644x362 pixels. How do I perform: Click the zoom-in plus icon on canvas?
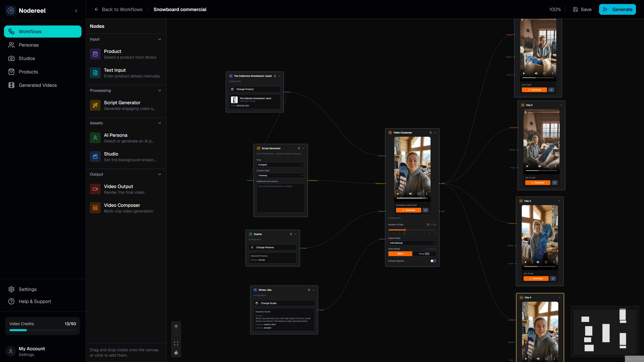[176, 326]
